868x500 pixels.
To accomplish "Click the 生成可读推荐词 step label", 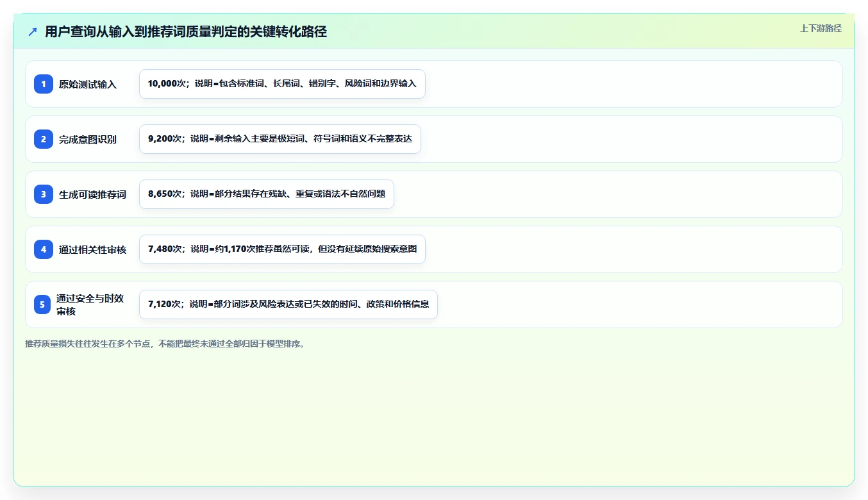I will [93, 194].
